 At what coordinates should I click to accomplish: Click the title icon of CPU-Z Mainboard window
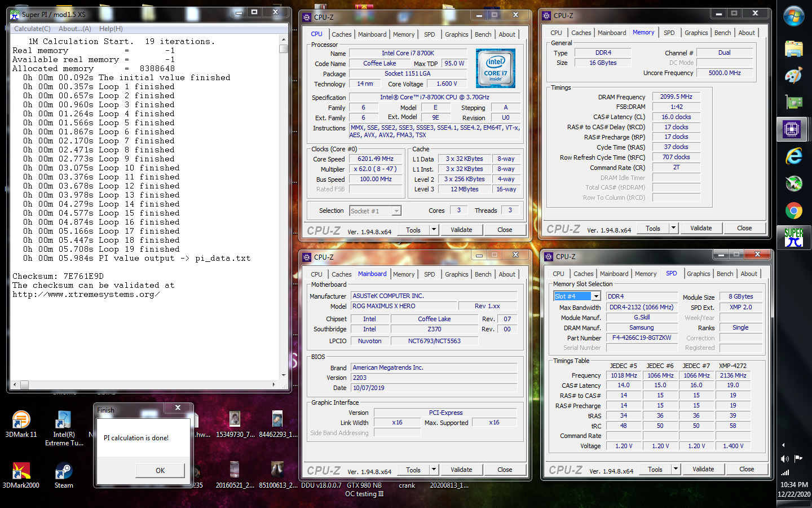click(x=307, y=257)
